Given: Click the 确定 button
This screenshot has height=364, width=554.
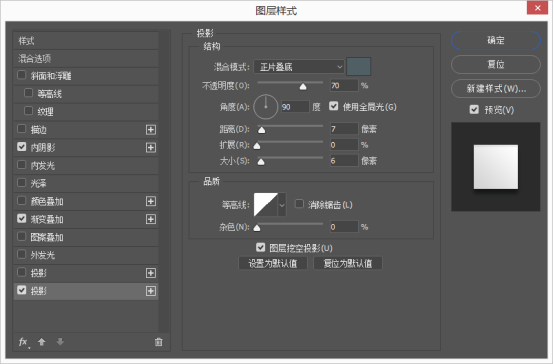Looking at the screenshot, I should tap(496, 40).
